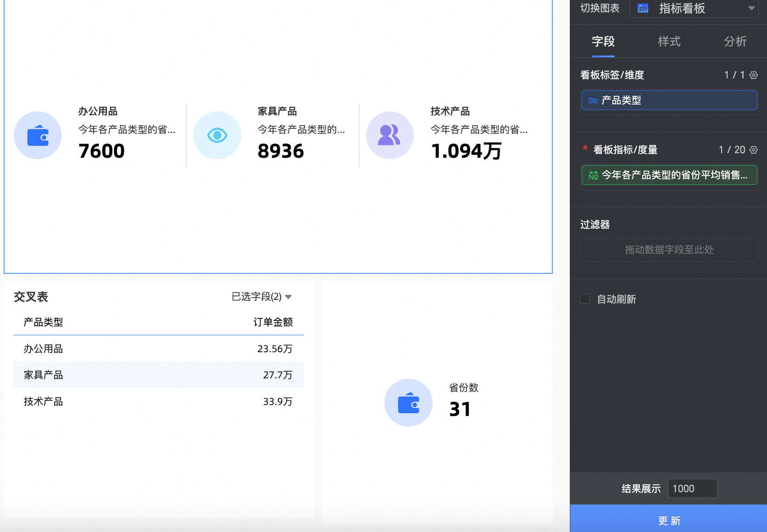Click the 技术产品 KPI card title
The height and width of the screenshot is (532, 767).
[450, 111]
